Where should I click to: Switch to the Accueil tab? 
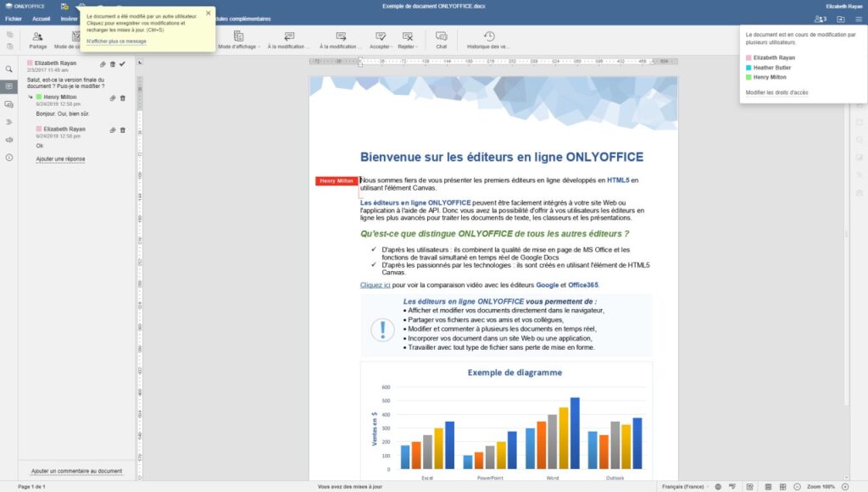(41, 19)
